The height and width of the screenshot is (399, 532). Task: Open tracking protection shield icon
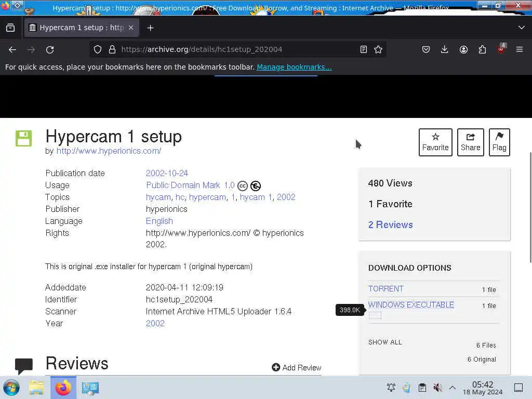click(98, 49)
